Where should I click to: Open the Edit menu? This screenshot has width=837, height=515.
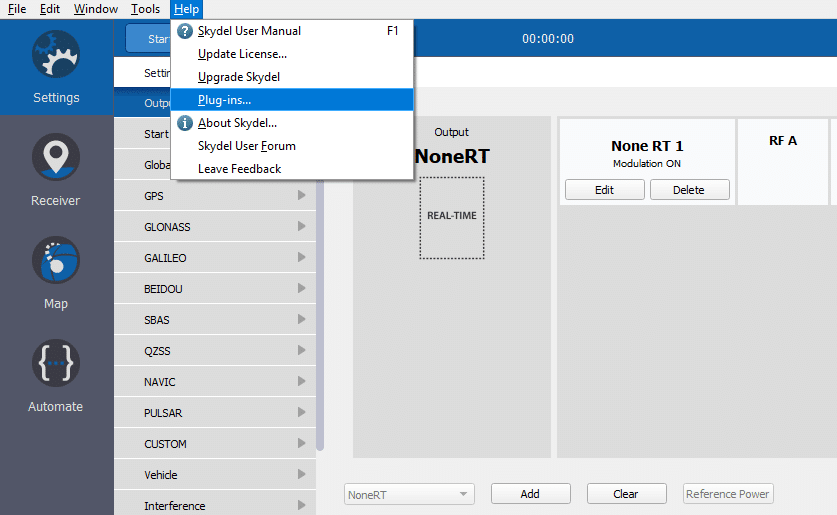click(x=50, y=9)
